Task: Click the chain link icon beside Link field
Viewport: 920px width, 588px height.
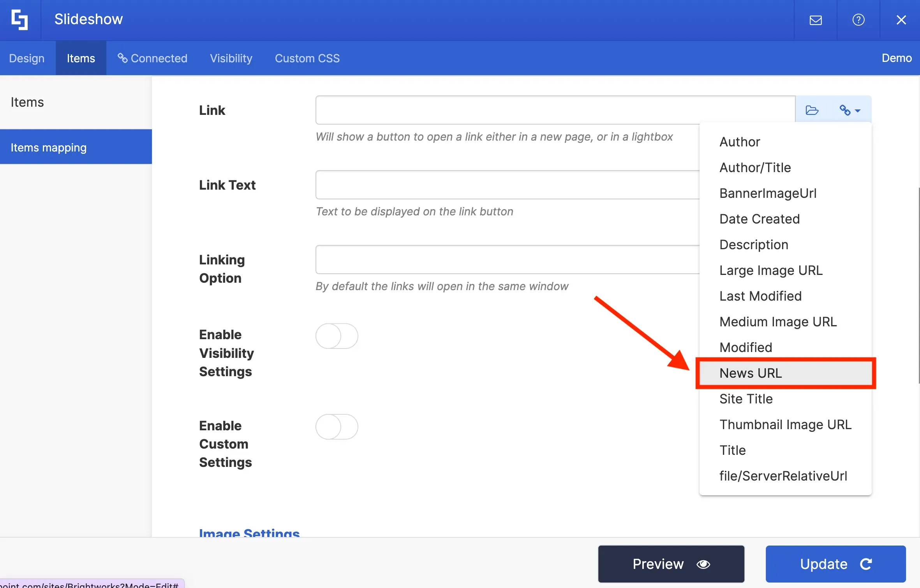Action: pyautogui.click(x=844, y=111)
